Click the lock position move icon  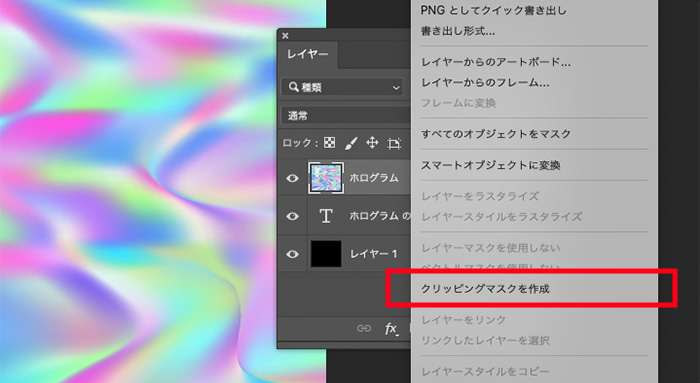click(372, 143)
